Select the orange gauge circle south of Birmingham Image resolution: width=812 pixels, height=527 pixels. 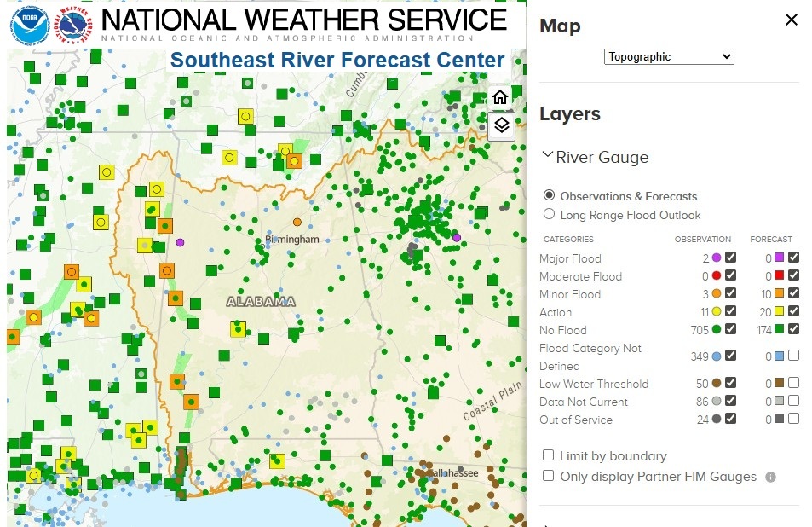tap(297, 222)
